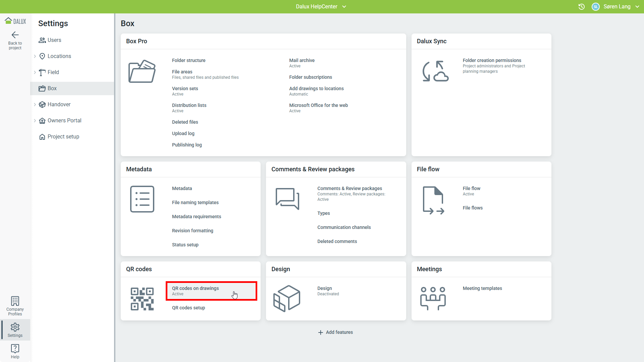Click the QR code graphic icon
This screenshot has height=362, width=644.
pos(142,299)
